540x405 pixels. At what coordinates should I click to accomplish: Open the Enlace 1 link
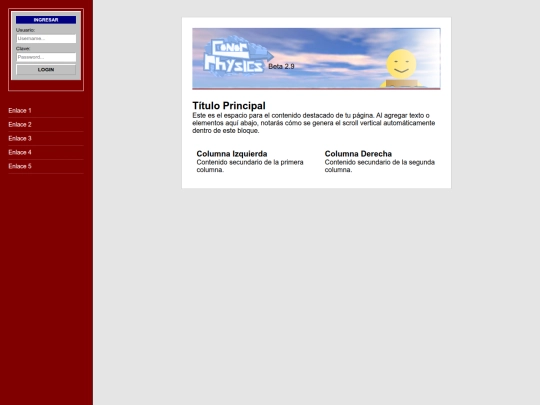click(20, 111)
